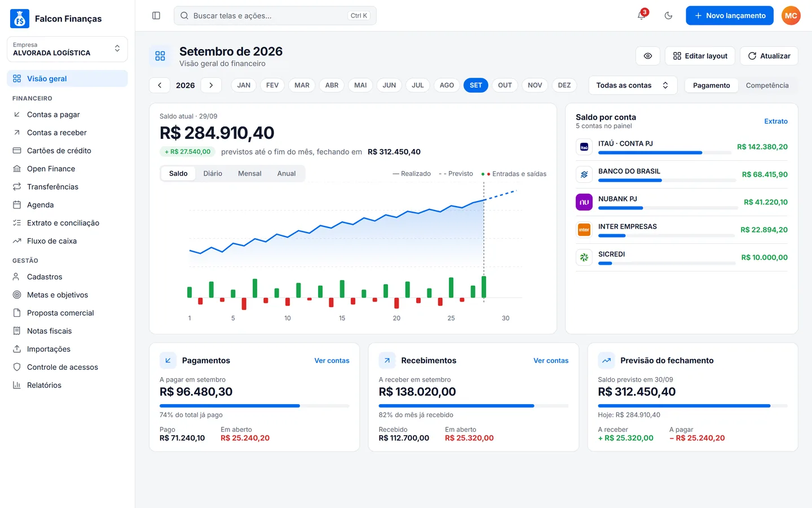Go to the next year with the right chevron
Screen dimensions: 812x508
(211, 85)
